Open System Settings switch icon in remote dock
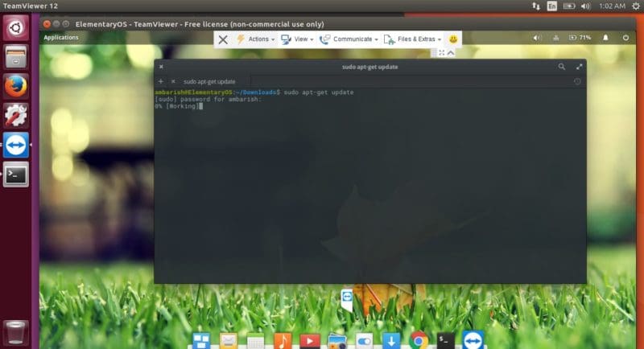 point(364,341)
